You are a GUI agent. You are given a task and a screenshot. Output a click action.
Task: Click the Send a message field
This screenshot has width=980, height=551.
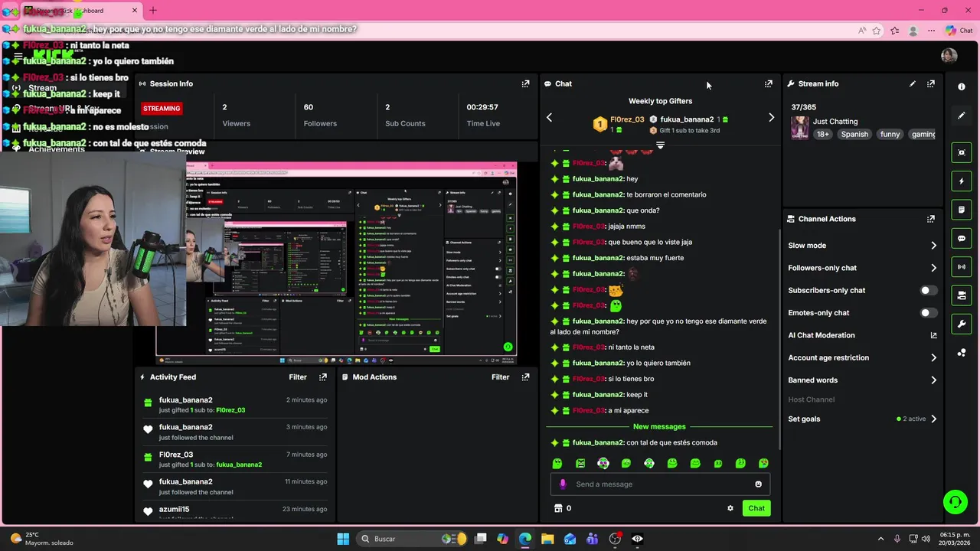660,484
